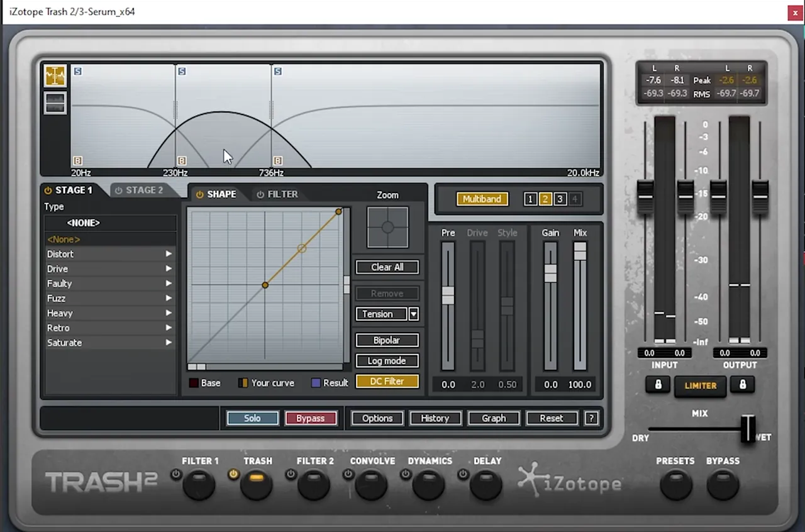Toggle the output lock icon
Image resolution: width=805 pixels, height=532 pixels.
tap(742, 385)
